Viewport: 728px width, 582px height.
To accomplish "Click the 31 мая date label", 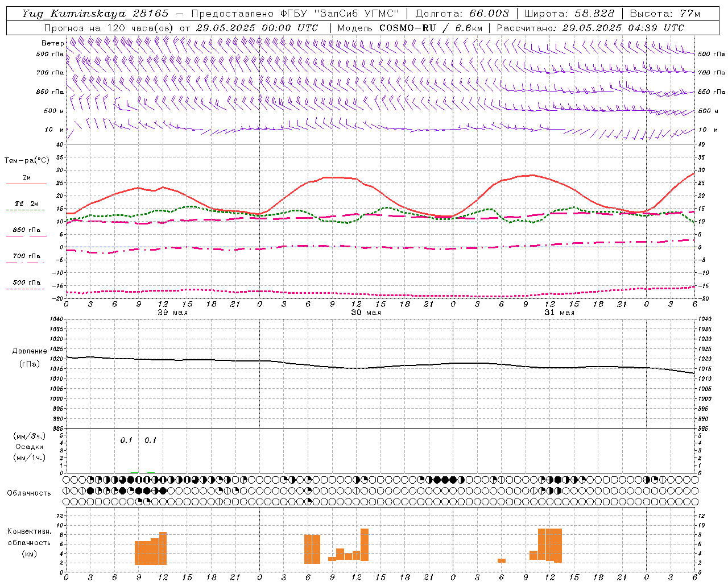I will [x=559, y=313].
